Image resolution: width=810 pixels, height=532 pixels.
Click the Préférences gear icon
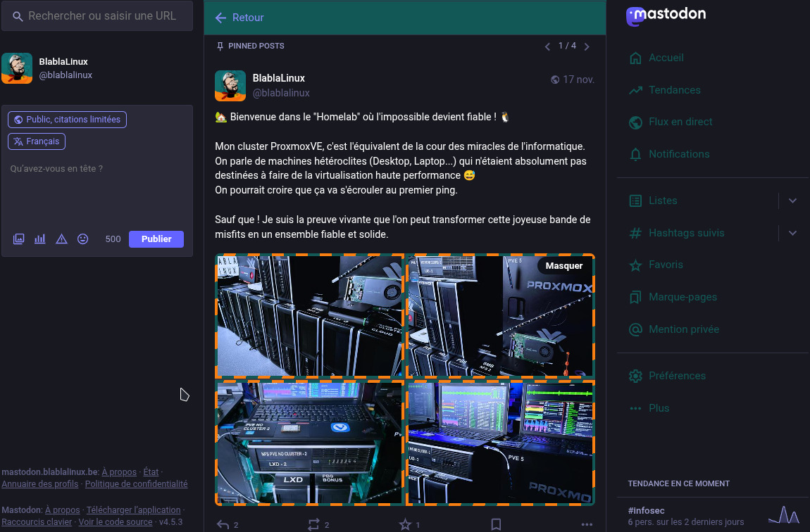click(x=635, y=376)
